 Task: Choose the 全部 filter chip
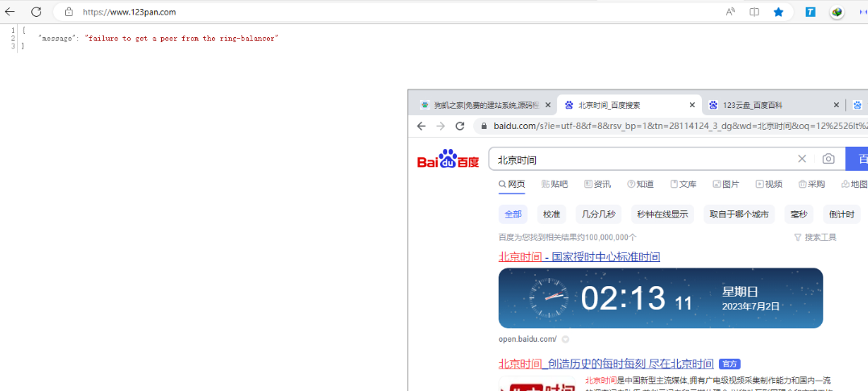tap(513, 214)
